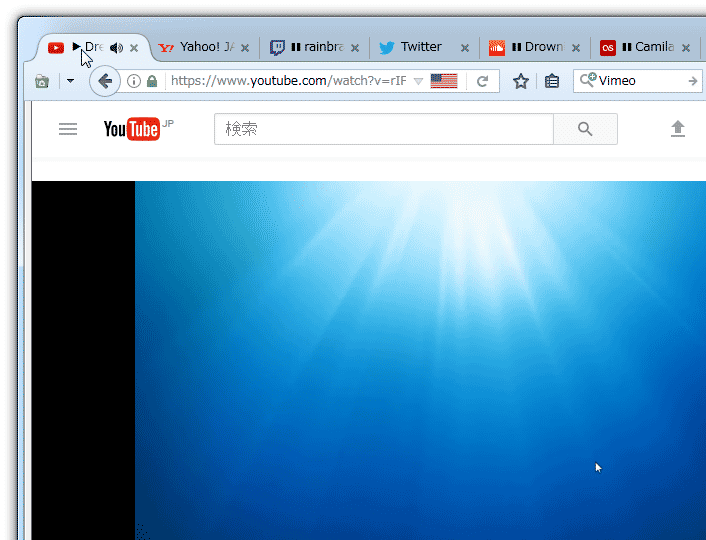Click the padlock security icon
706x540 pixels.
152,82
